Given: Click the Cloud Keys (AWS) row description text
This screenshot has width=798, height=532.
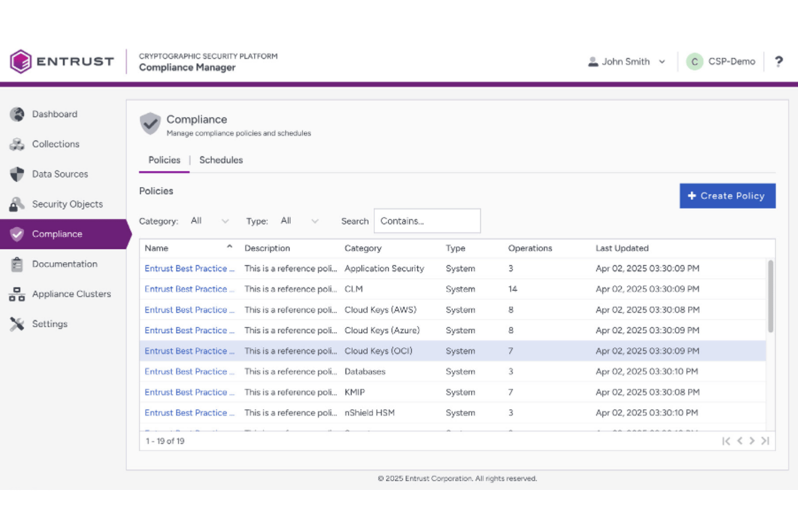Looking at the screenshot, I should 291,310.
